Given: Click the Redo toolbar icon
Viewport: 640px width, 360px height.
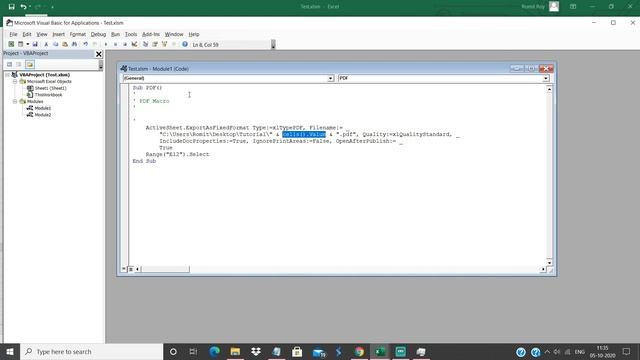Looking at the screenshot, I should 95,44.
